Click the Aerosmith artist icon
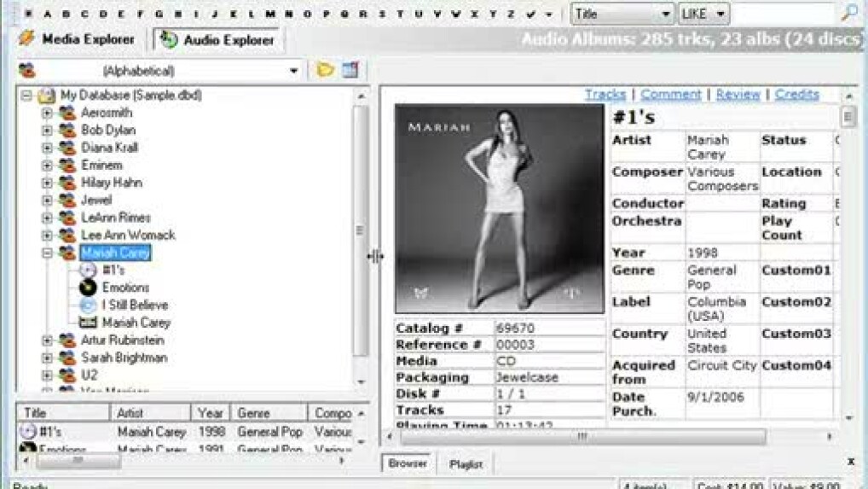This screenshot has width=868, height=489. (x=67, y=113)
